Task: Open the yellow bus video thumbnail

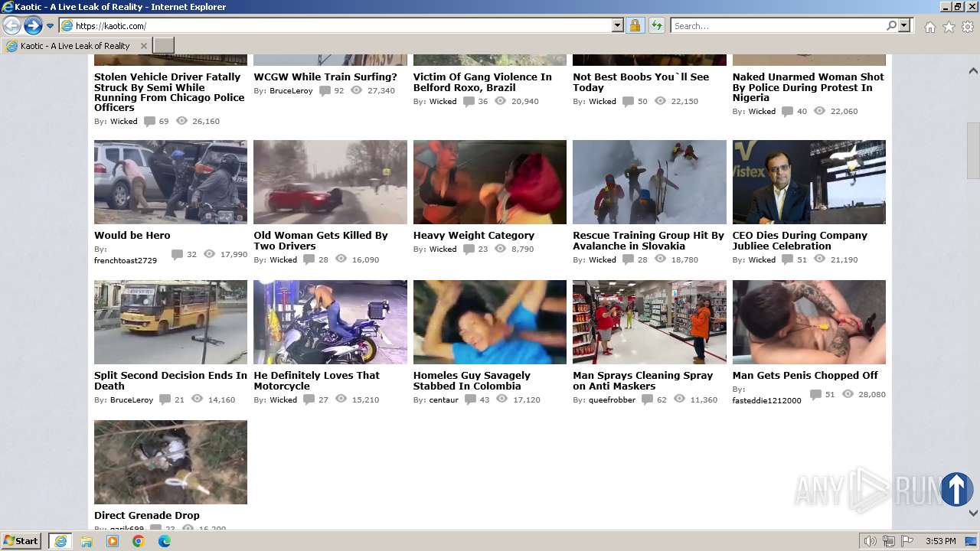Action: [x=171, y=322]
